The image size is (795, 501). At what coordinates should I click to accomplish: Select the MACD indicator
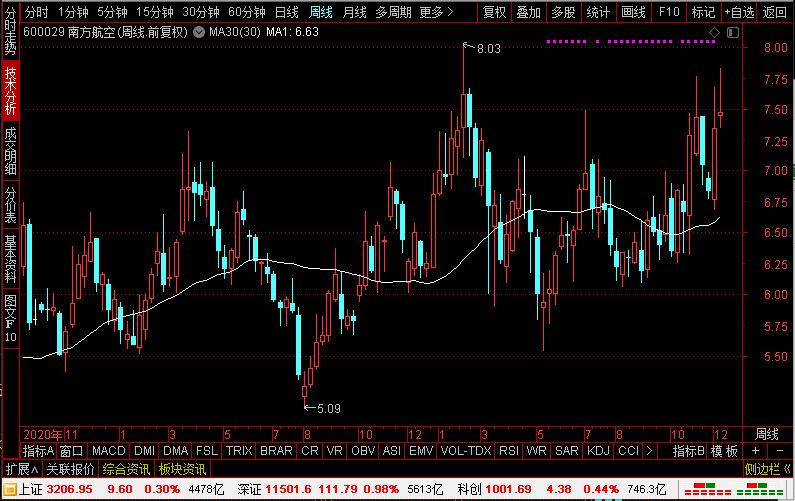[x=109, y=451]
